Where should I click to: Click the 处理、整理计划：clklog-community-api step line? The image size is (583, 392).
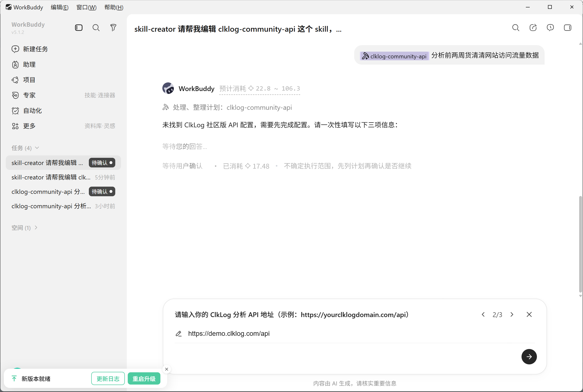(x=227, y=108)
